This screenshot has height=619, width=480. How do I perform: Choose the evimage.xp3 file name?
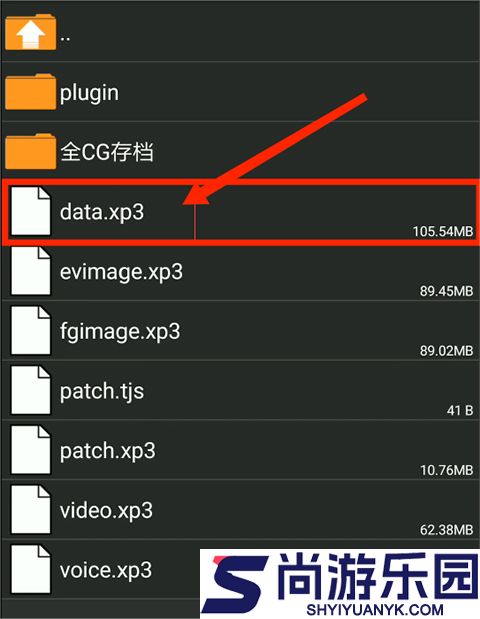(x=121, y=272)
